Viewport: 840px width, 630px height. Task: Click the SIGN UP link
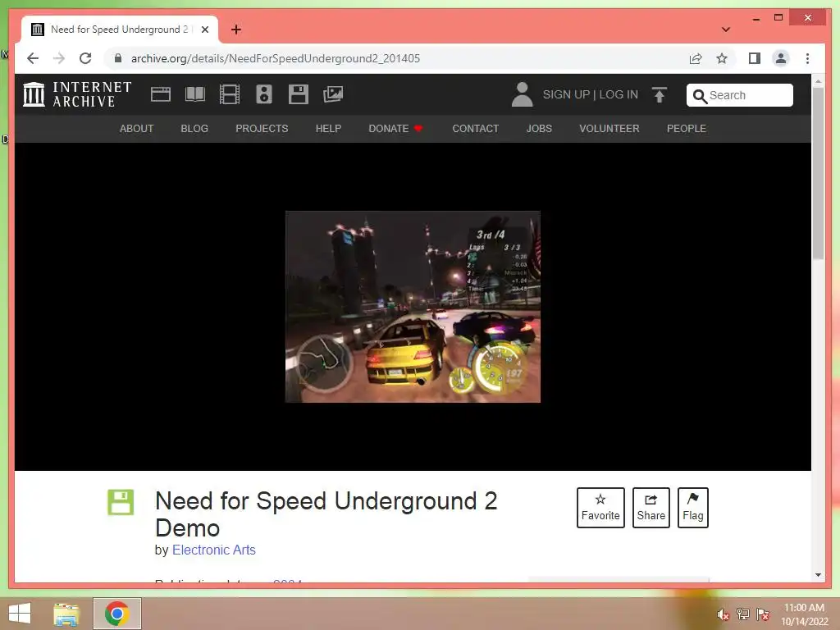(566, 94)
